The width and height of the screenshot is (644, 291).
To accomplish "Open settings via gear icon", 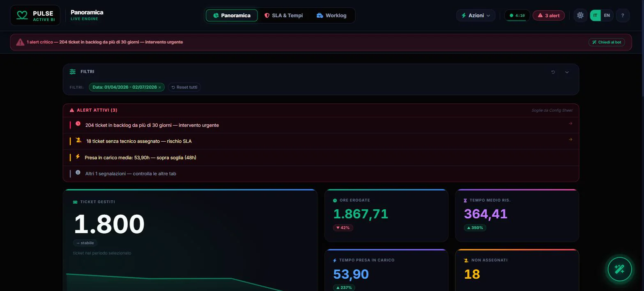I will tap(580, 16).
